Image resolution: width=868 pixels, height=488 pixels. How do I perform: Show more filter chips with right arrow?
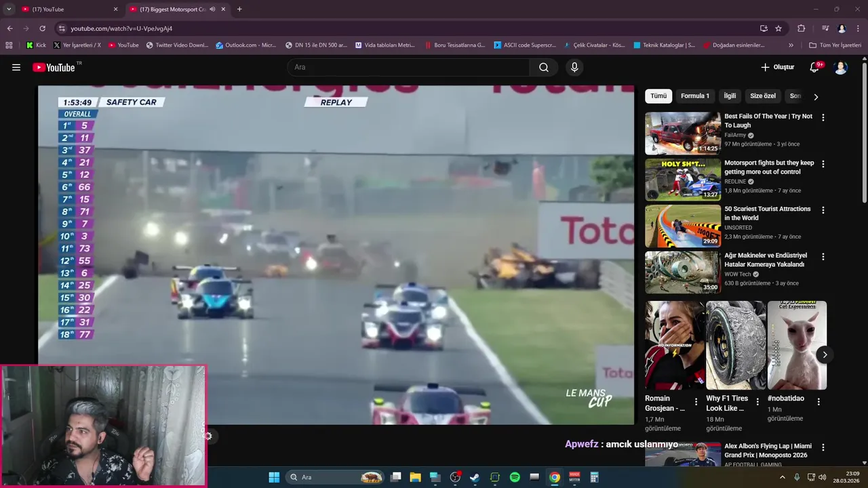click(816, 96)
